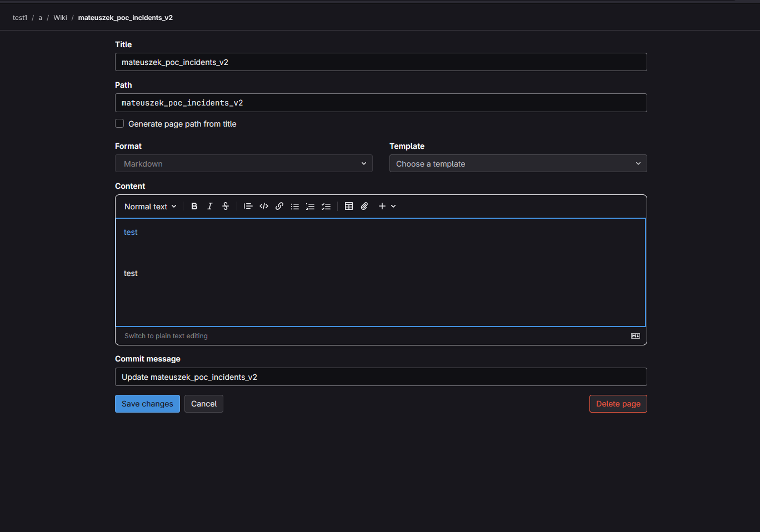Click into the Commit message field
This screenshot has height=532, width=760.
(x=381, y=377)
